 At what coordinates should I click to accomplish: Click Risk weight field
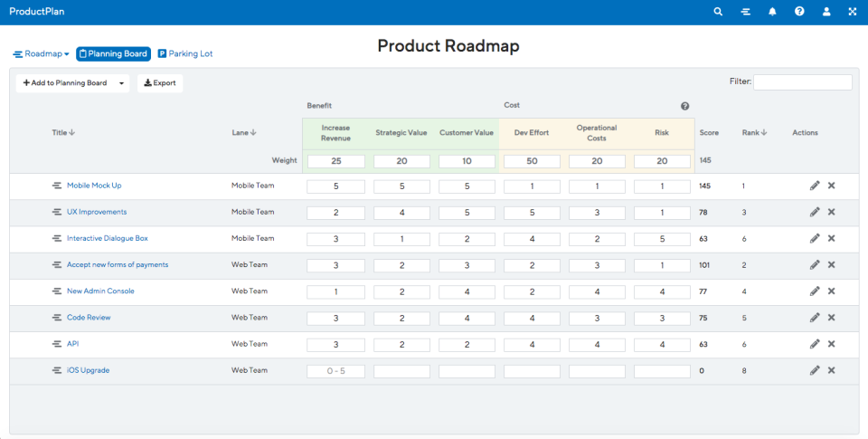662,161
